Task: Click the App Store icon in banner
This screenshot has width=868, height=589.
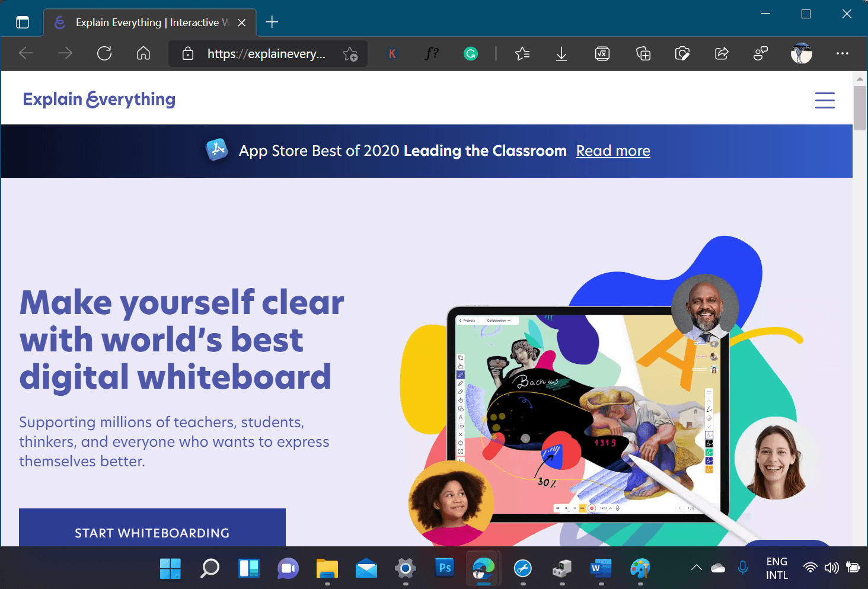Action: [217, 150]
